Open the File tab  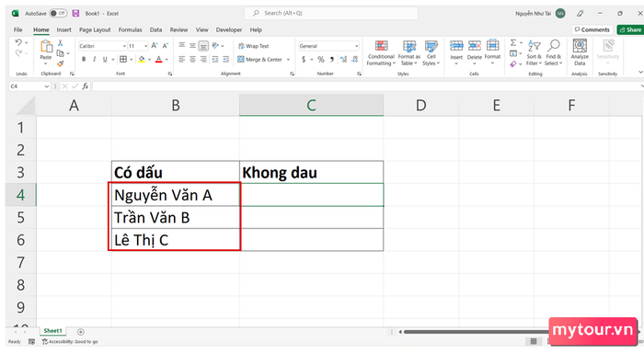click(x=18, y=30)
